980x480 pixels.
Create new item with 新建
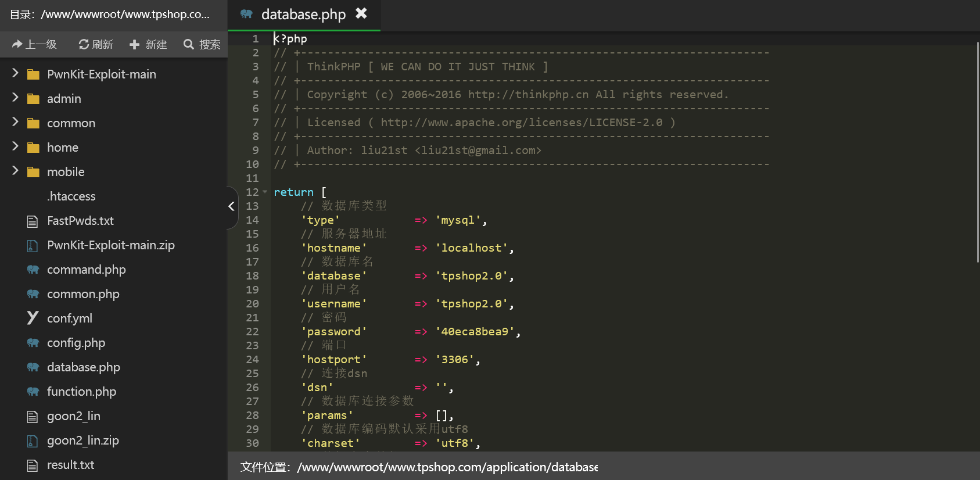coord(148,44)
